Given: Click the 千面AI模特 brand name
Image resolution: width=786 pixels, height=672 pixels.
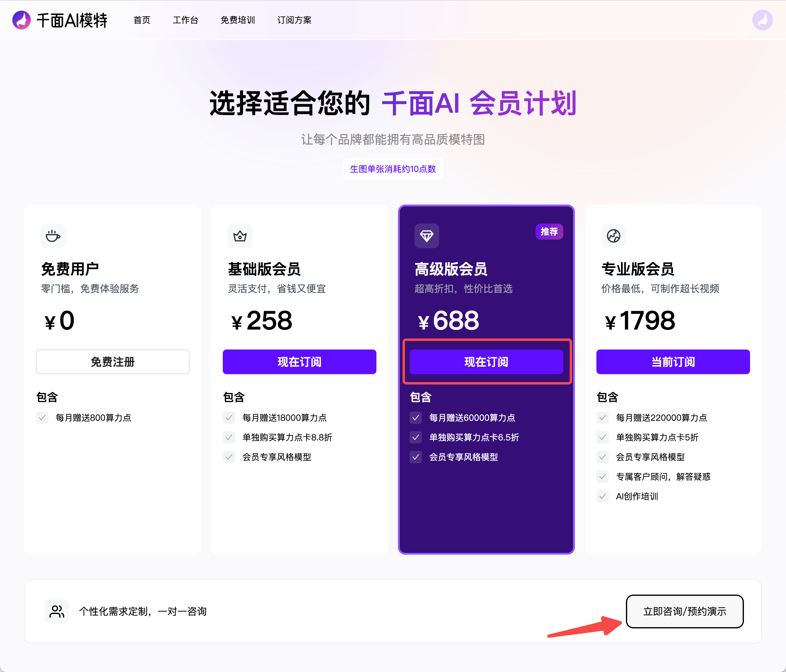Looking at the screenshot, I should (72, 20).
